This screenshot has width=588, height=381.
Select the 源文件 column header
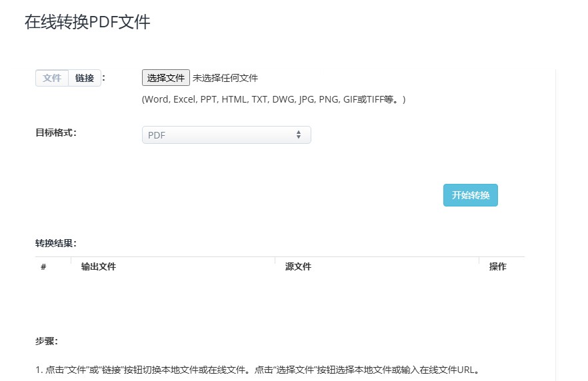tap(298, 267)
